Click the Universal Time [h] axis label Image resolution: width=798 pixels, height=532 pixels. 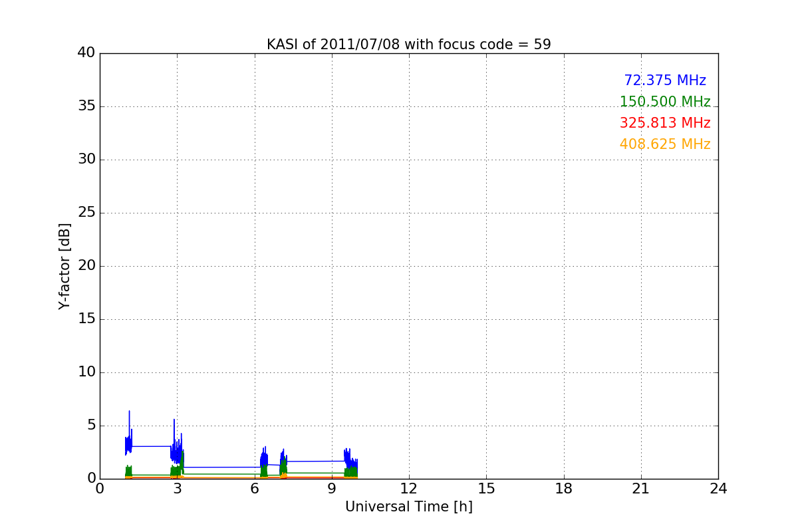coord(409,507)
